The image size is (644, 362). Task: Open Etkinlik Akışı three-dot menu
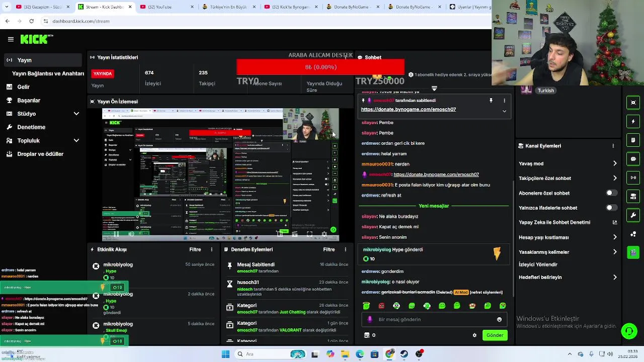211,249
